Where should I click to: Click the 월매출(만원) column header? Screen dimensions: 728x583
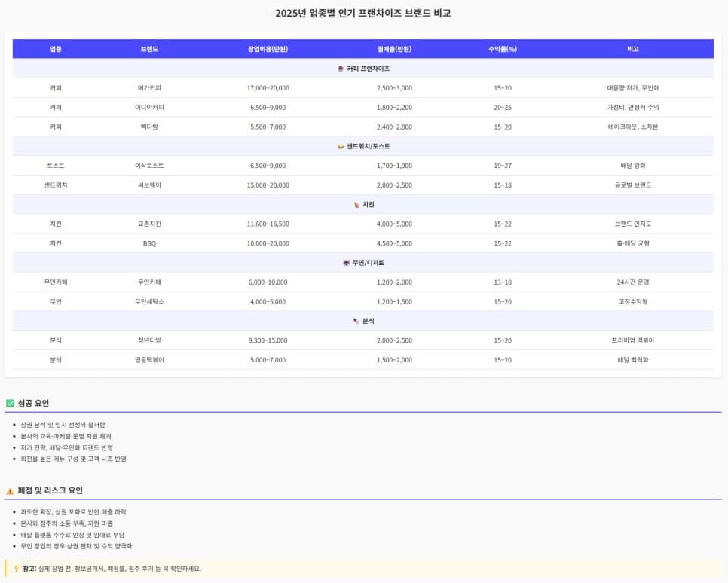(394, 49)
